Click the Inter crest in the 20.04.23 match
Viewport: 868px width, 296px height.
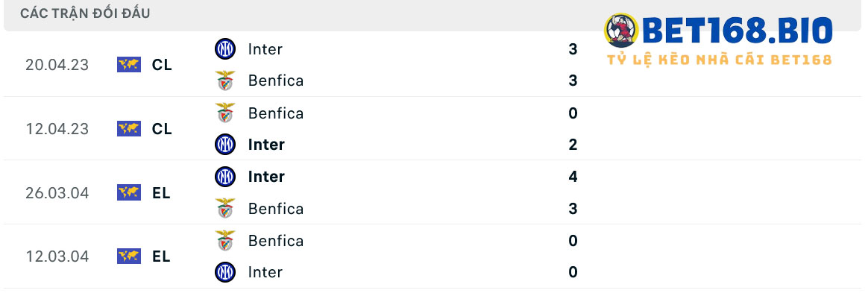[224, 49]
